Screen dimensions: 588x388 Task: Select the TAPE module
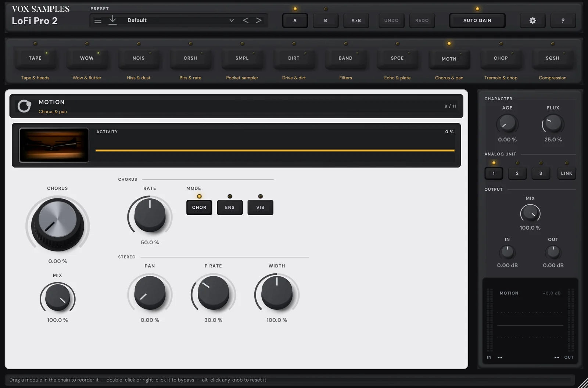pos(35,58)
